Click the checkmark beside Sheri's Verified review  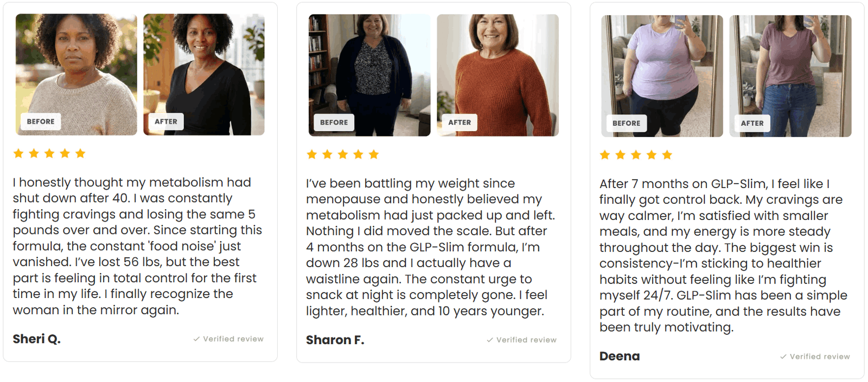click(196, 339)
